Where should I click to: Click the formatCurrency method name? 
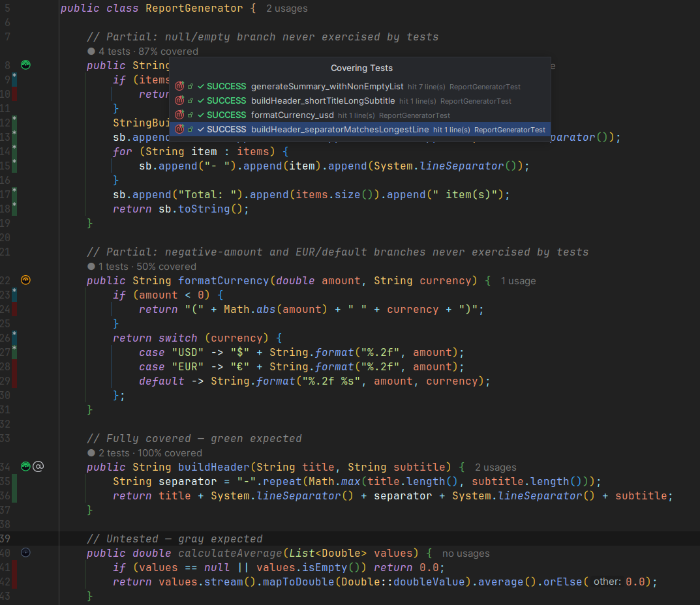[223, 280]
